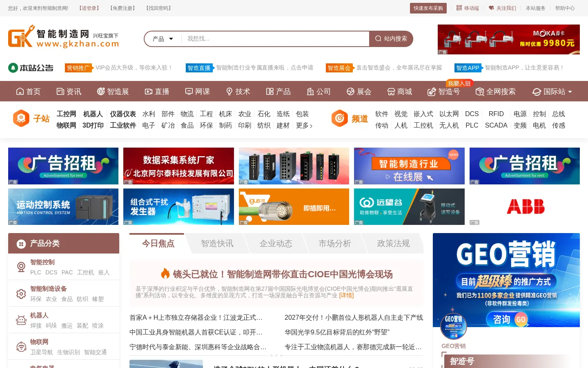
Task: Click the 找回密码 link
Action: pos(158,8)
